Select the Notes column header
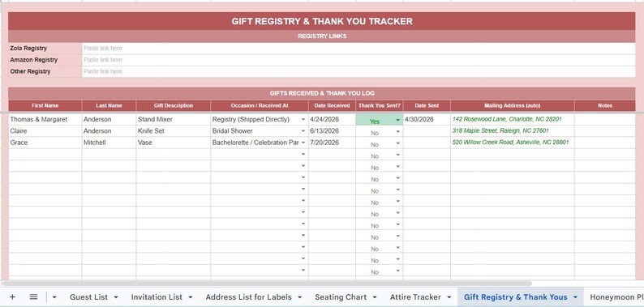 pyautogui.click(x=605, y=105)
